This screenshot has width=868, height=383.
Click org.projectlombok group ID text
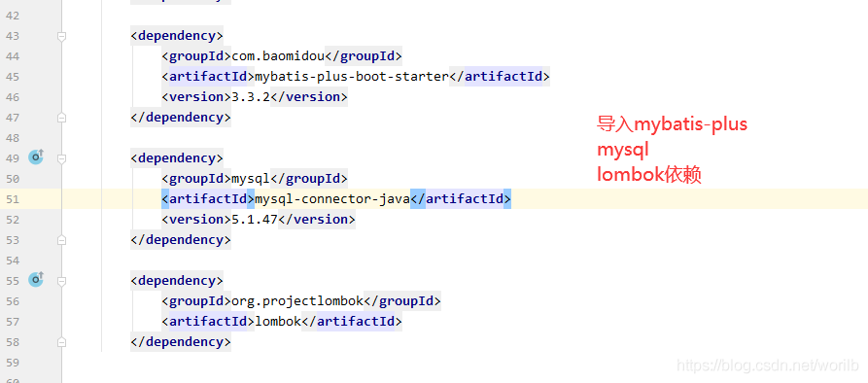[x=297, y=300]
